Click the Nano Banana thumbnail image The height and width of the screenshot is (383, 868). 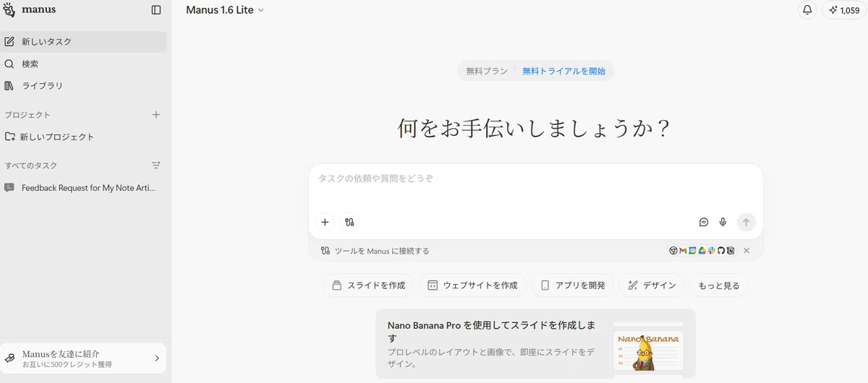648,350
